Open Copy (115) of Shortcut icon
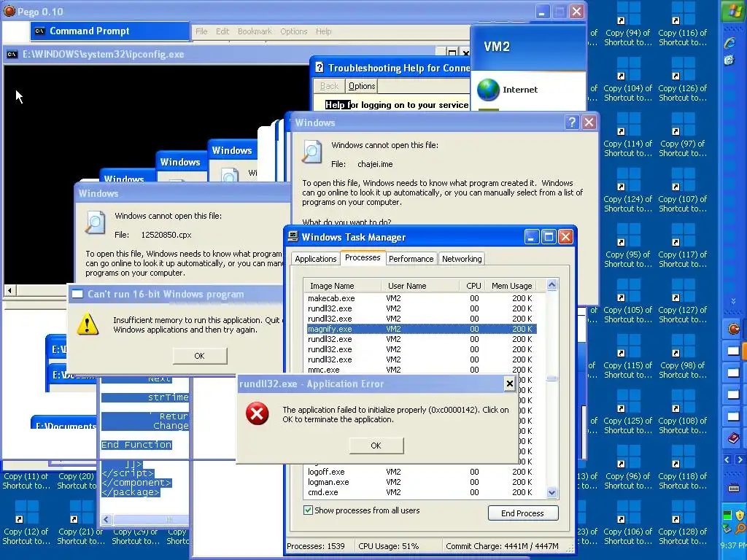Image resolution: width=747 pixels, height=560 pixels. pyautogui.click(x=628, y=357)
